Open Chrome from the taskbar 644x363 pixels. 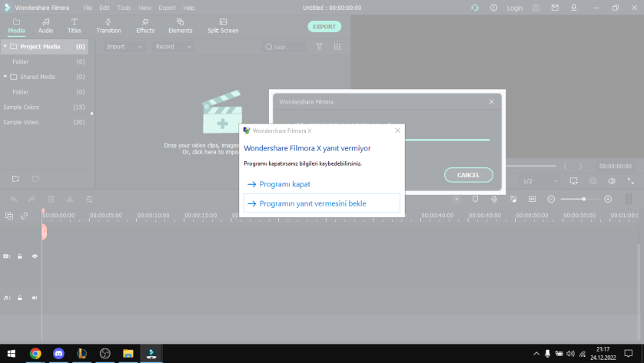(35, 354)
